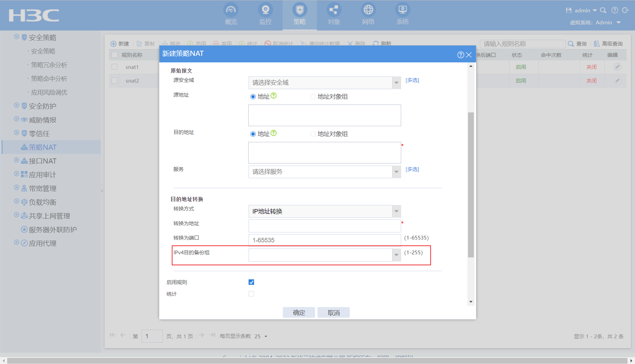Check the snat1 row checkbox
635x364 pixels.
coord(115,67)
